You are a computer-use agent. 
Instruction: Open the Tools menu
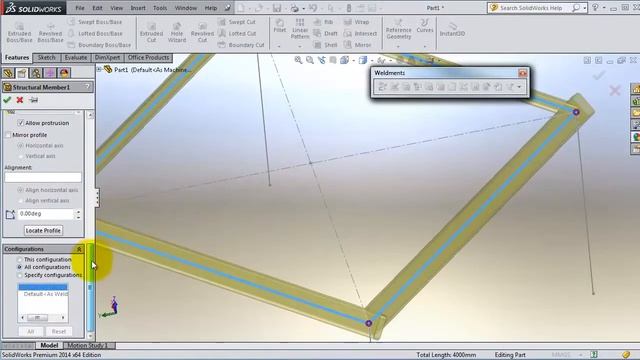coord(160,8)
